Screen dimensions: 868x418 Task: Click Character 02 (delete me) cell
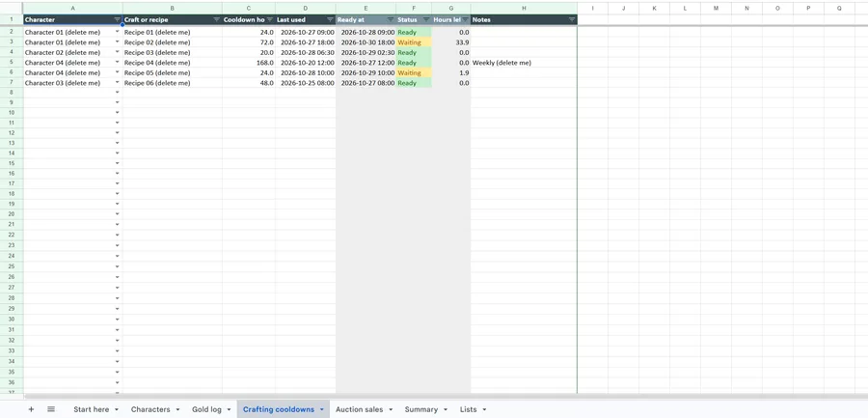[72, 53]
